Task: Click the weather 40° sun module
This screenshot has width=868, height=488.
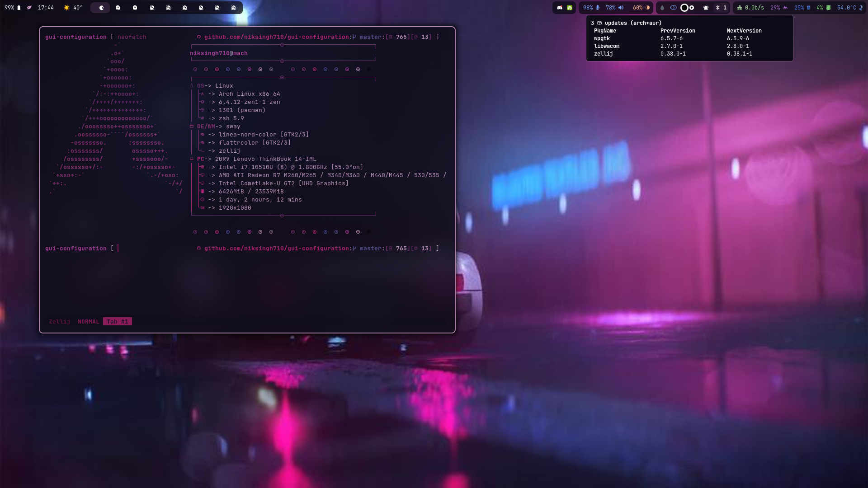Action: (x=73, y=8)
